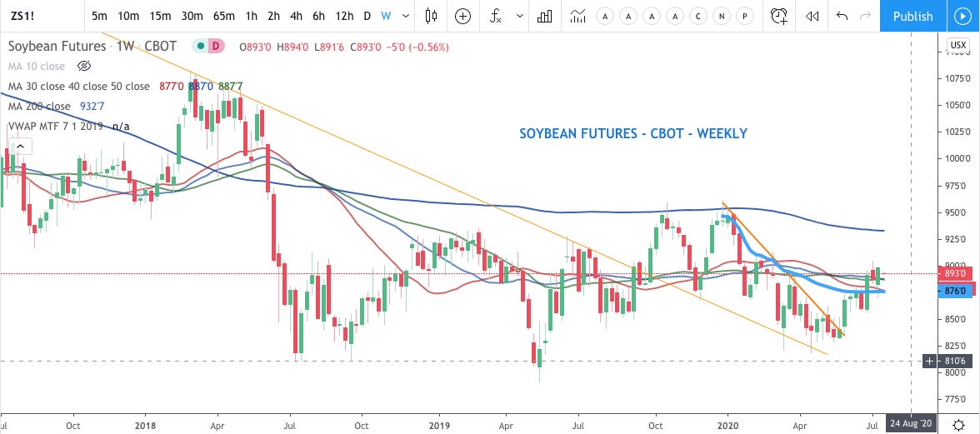
Task: Click the 1000'0 price scale label
Action: (956, 158)
